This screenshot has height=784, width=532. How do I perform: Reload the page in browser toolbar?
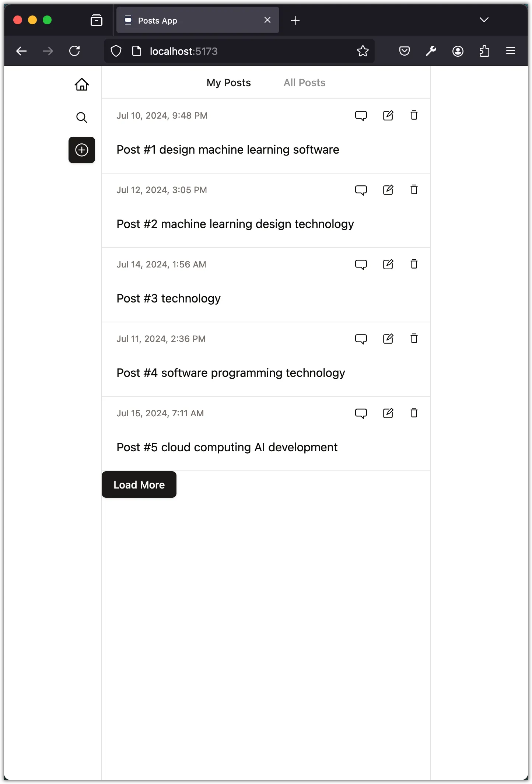tap(75, 51)
